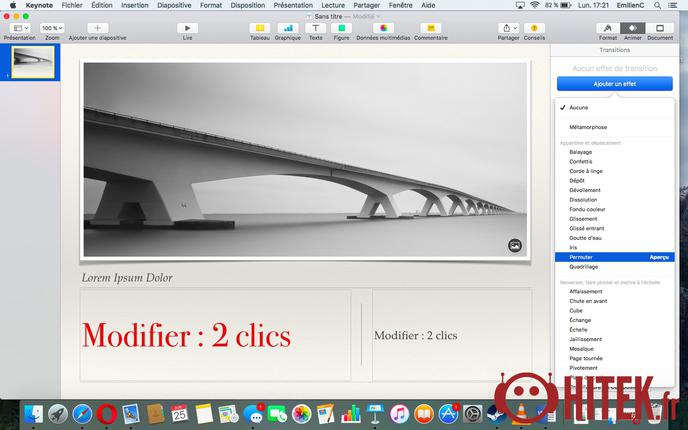Open the Sans titre document title chevron
The height and width of the screenshot is (430, 688).
click(378, 16)
